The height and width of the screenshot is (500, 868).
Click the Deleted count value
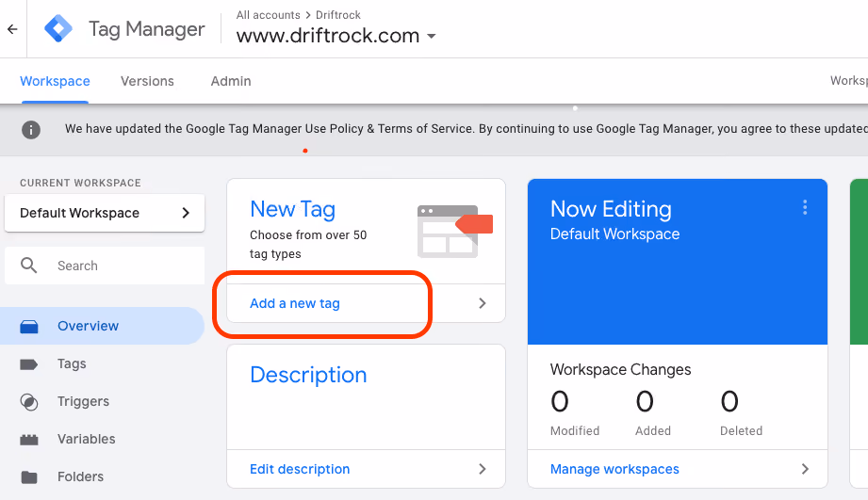(x=729, y=401)
